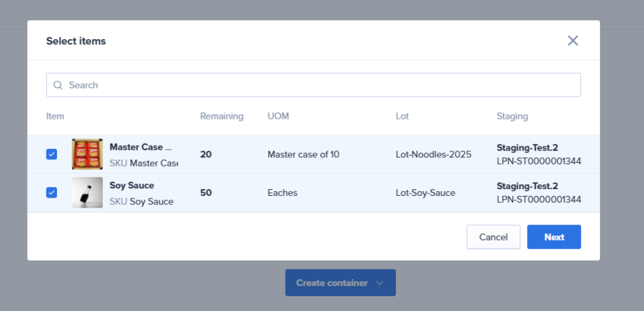Click the Soy Sauce product thumbnail
644x311 pixels.
coord(87,192)
